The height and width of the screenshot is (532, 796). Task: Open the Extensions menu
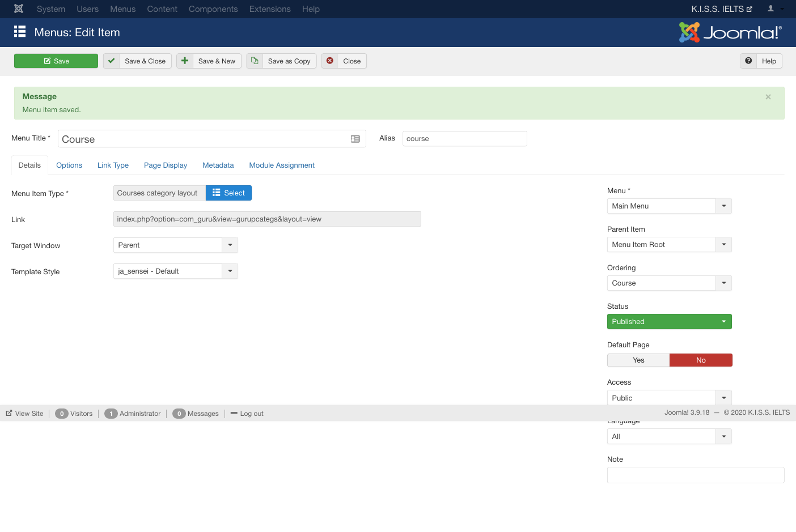[270, 9]
